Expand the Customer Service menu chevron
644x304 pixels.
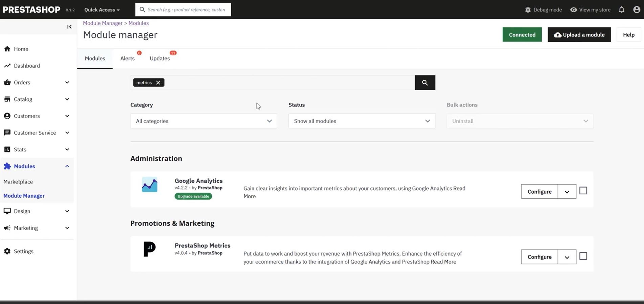point(67,133)
